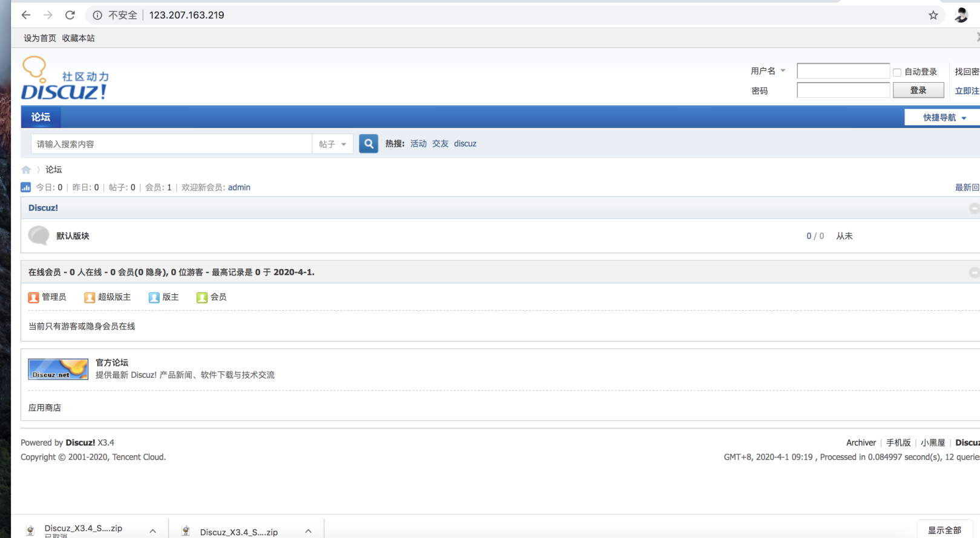Collapse the 在线会员 section
The width and height of the screenshot is (980, 538).
[x=974, y=273]
